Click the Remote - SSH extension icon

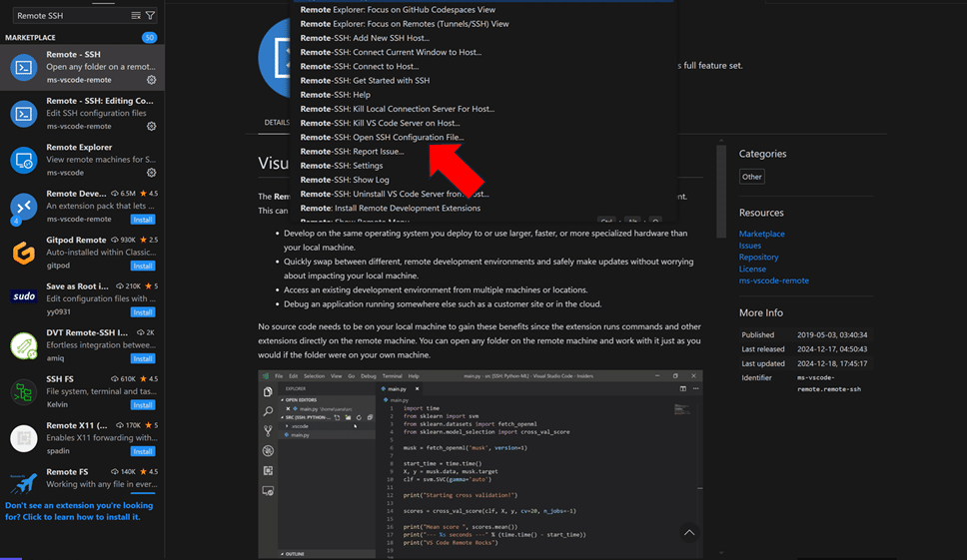23,67
